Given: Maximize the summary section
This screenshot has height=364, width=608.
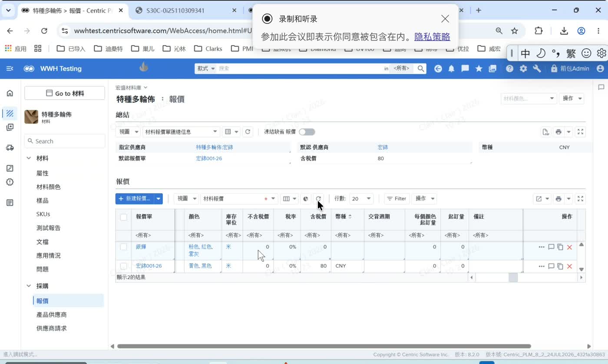Looking at the screenshot, I should pos(581,132).
